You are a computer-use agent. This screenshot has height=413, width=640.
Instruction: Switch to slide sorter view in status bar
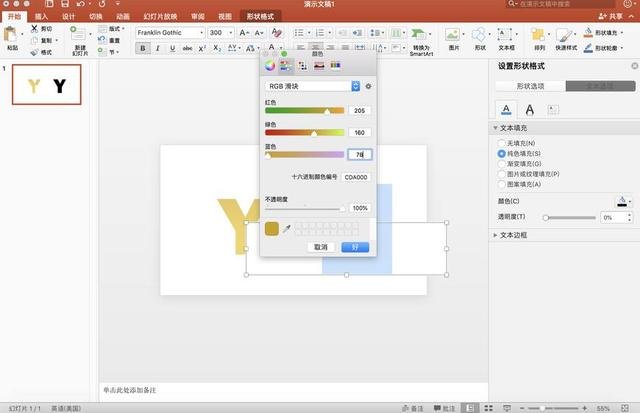coord(488,408)
